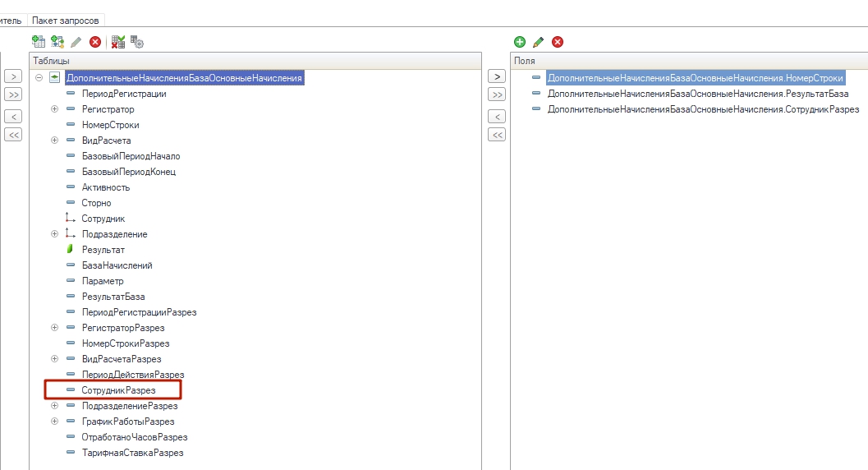Click the pencil edit icon above Поля panel
The image size is (868, 470).
(539, 41)
